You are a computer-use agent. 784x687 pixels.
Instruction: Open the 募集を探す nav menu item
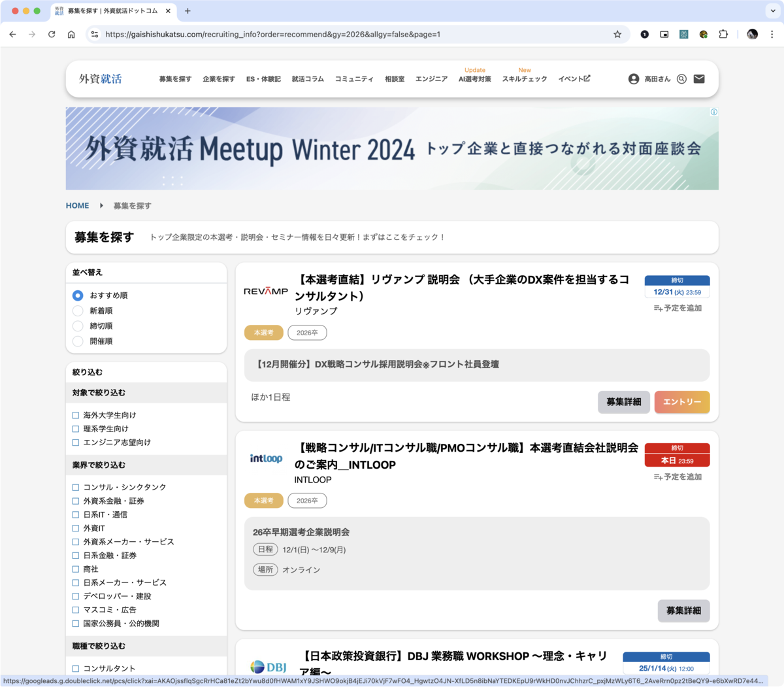(175, 79)
